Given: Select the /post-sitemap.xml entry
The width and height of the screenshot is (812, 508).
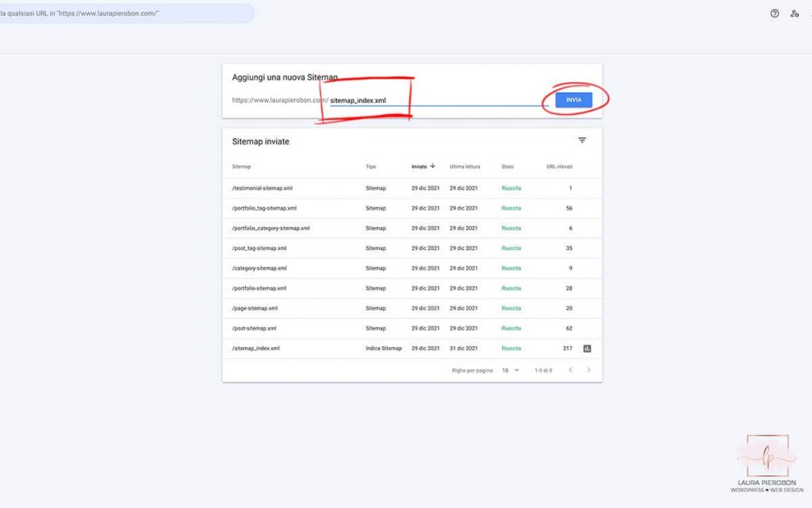Looking at the screenshot, I should pos(254,328).
